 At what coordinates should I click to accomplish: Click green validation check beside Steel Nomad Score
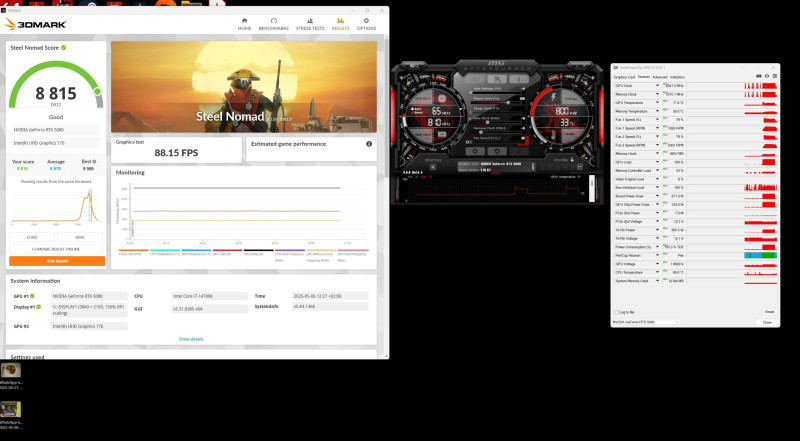(x=64, y=47)
